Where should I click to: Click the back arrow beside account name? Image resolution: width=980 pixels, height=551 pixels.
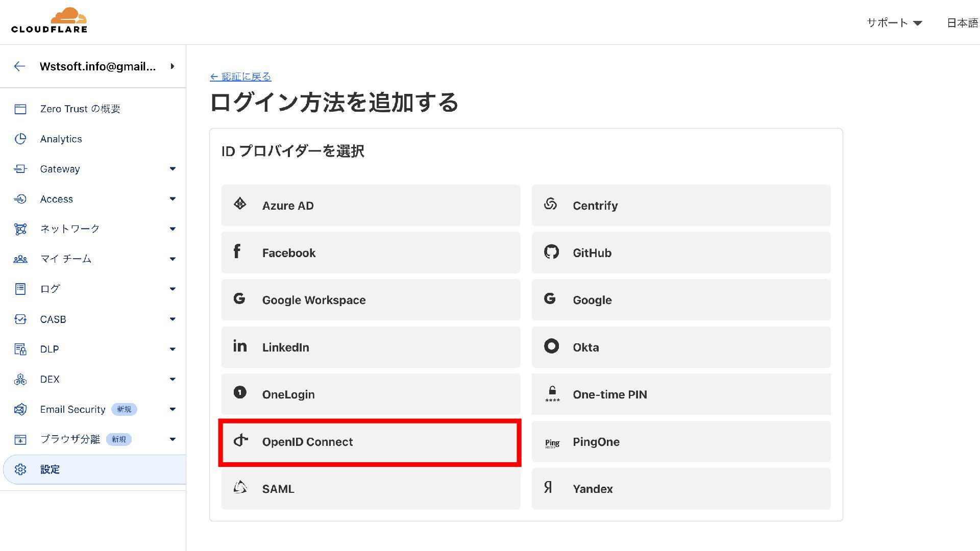tap(19, 66)
